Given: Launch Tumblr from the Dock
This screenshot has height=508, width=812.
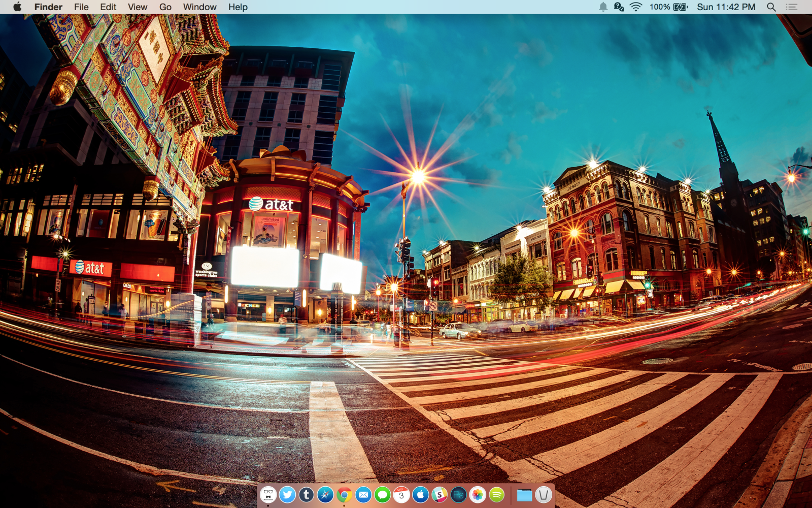Looking at the screenshot, I should pyautogui.click(x=307, y=494).
